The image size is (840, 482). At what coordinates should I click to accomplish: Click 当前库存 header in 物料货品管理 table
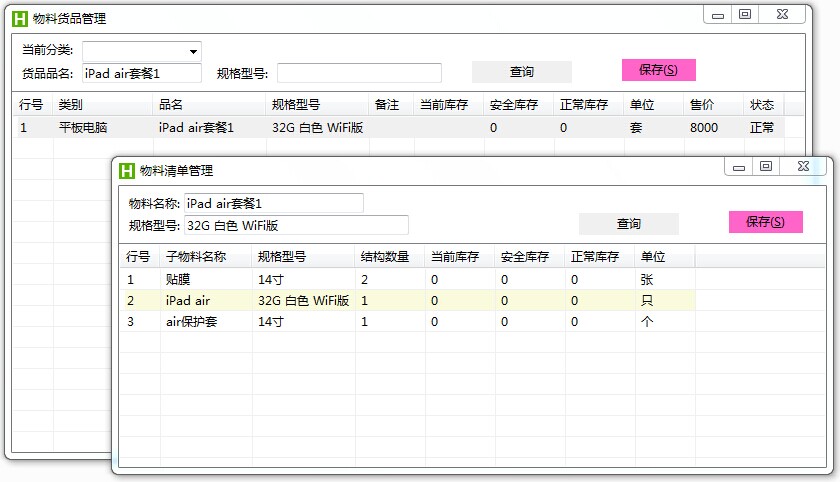tap(449, 105)
